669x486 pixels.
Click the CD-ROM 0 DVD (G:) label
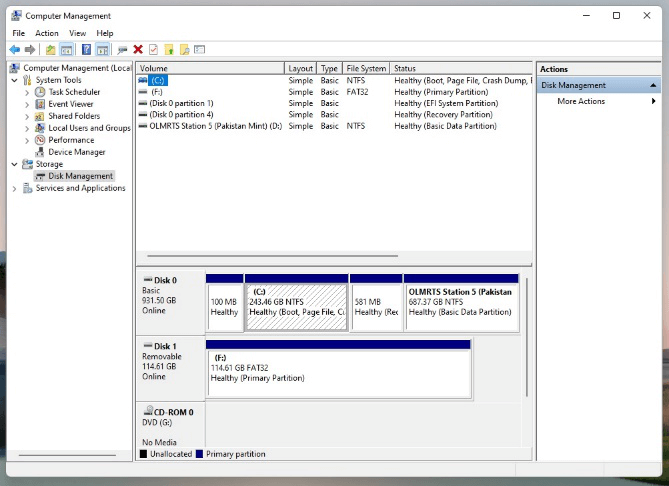coord(171,425)
